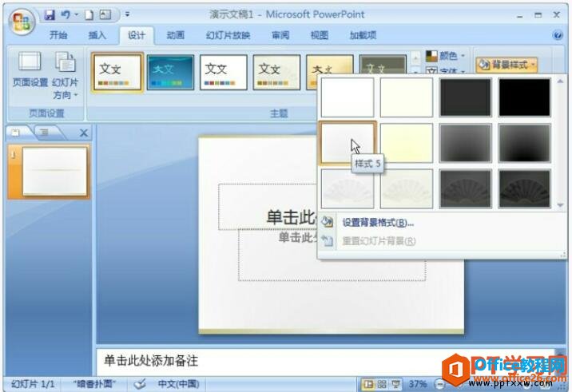Click the spell check status icon

(x=140, y=384)
